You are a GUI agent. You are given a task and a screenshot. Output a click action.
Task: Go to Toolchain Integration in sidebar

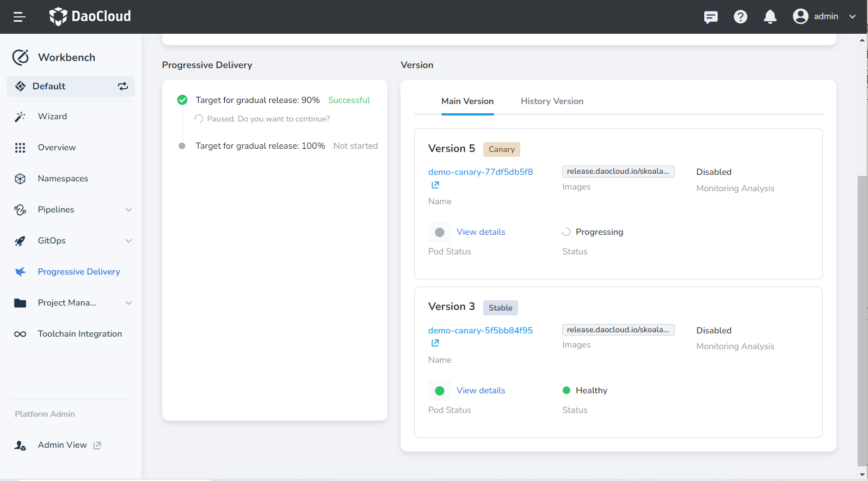(x=79, y=334)
